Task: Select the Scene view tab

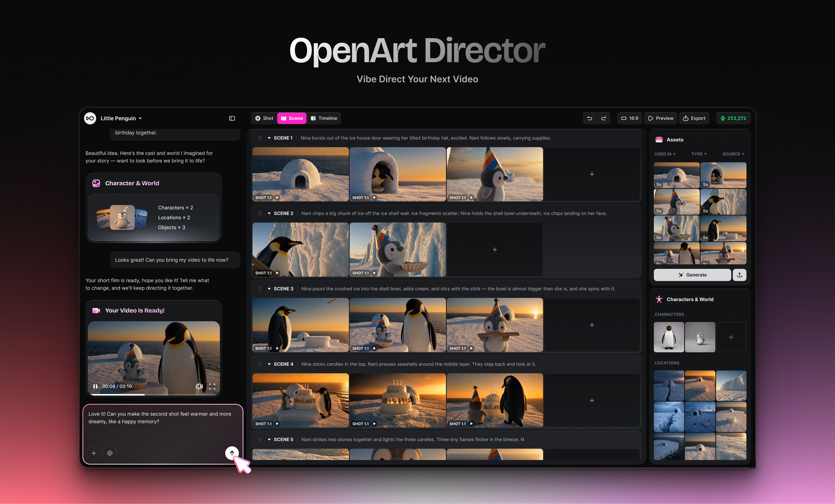Action: click(292, 118)
